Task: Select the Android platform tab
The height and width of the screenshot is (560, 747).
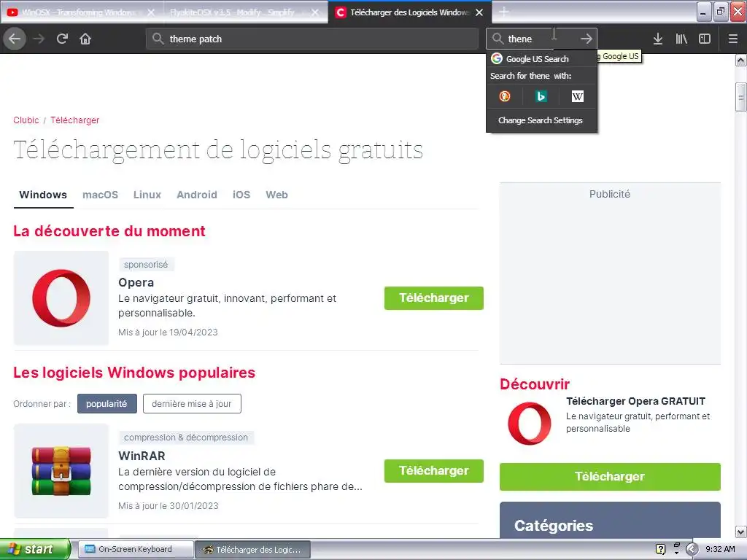Action: pos(197,195)
